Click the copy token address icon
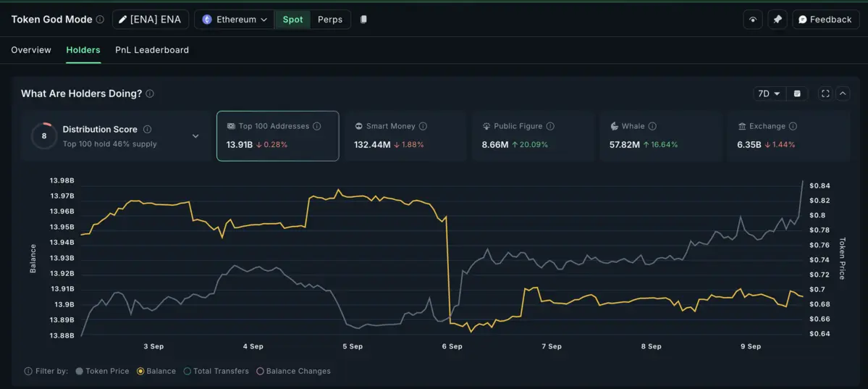This screenshot has height=389, width=868. [363, 20]
